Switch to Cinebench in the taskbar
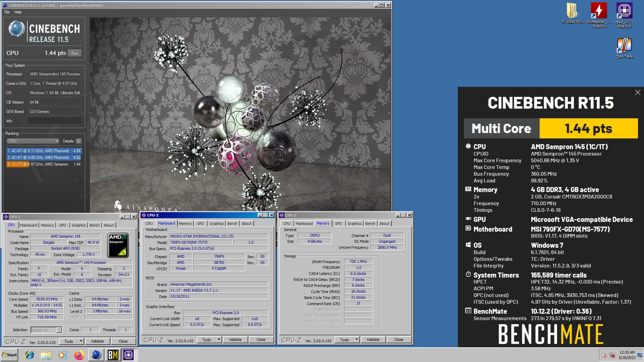 tap(96, 355)
